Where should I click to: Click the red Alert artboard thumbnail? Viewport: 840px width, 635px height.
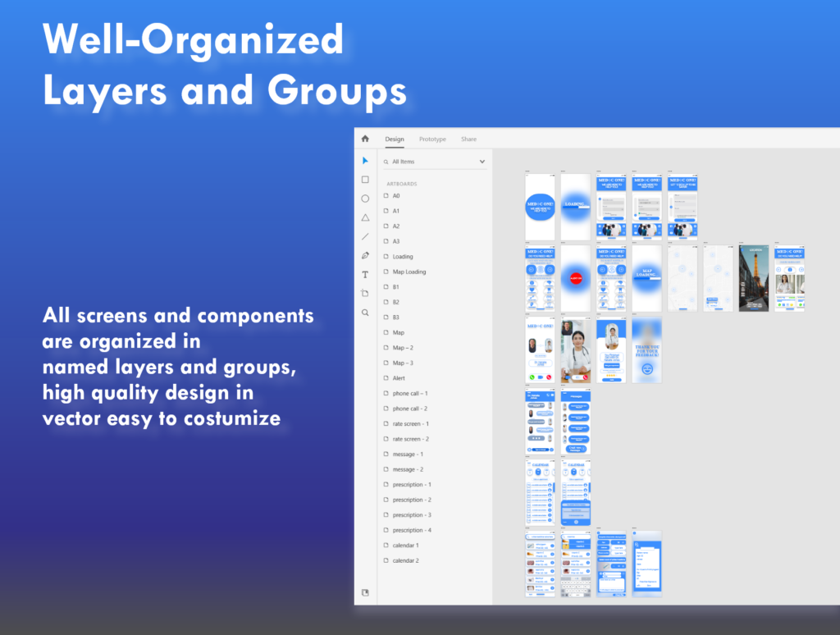(x=576, y=278)
